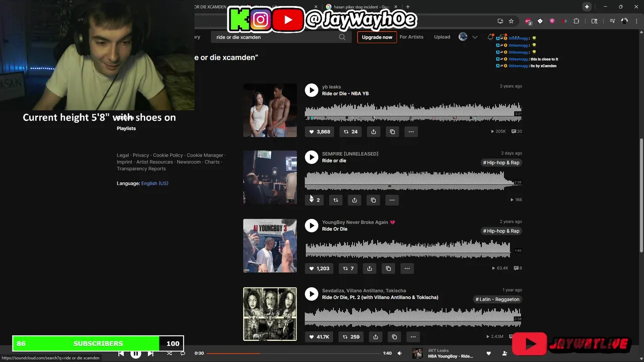The image size is (644, 362).
Task: Open the Chrome three-dot menu
Action: (637, 21)
